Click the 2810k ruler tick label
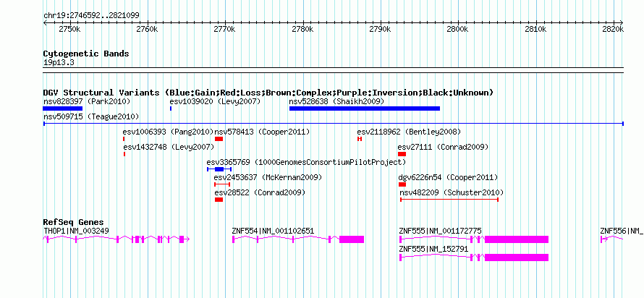 tap(535, 30)
